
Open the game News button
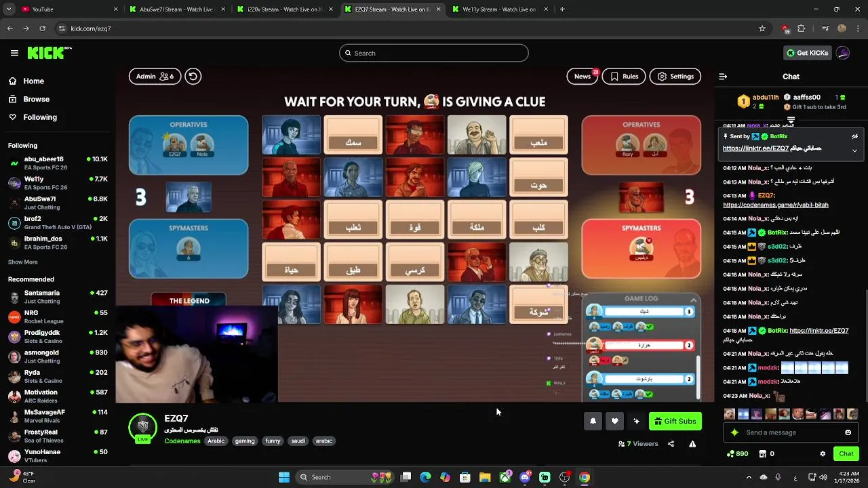coord(583,77)
